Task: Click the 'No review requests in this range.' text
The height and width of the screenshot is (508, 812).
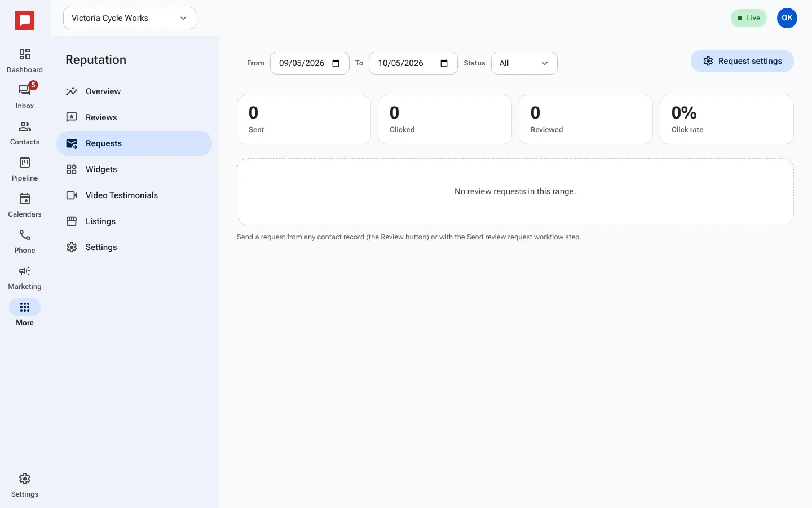Action: [x=515, y=191]
